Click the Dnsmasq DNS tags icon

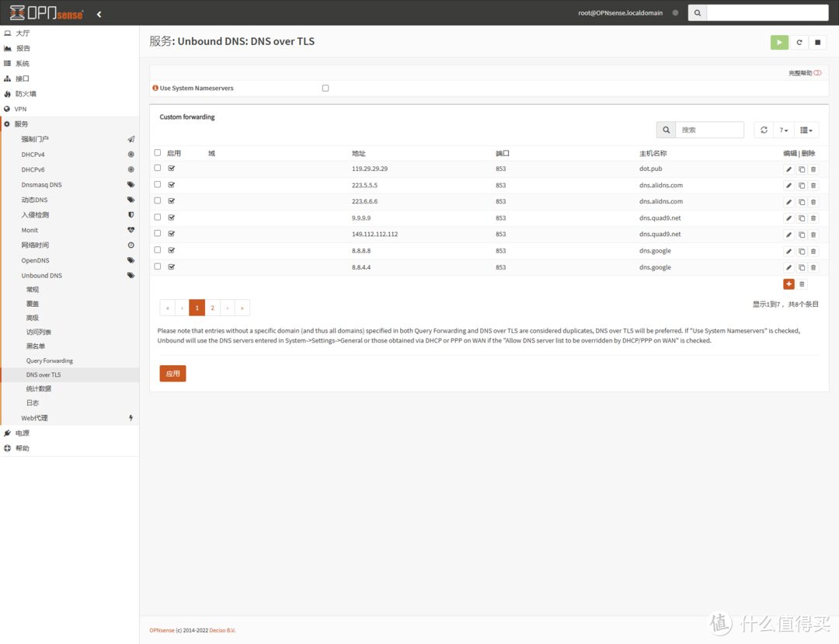[x=131, y=185]
